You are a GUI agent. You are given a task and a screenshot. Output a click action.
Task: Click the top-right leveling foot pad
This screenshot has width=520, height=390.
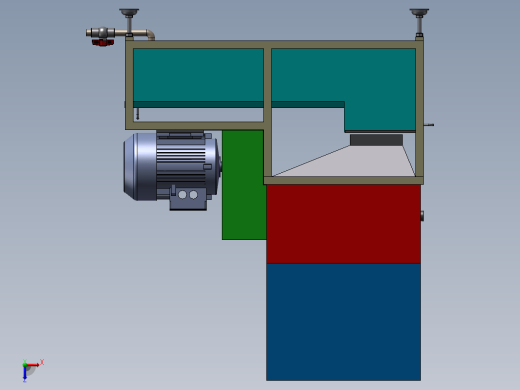click(419, 12)
